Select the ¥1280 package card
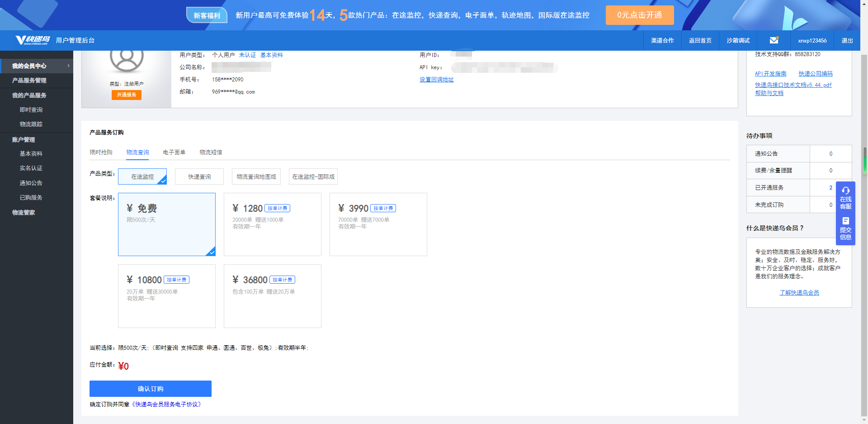Viewport: 868px width, 424px height. [x=273, y=224]
